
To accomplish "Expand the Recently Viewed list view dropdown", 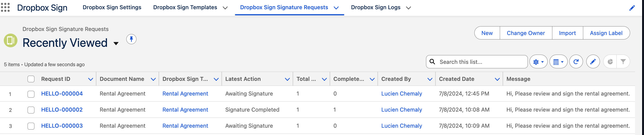I will 116,44.
